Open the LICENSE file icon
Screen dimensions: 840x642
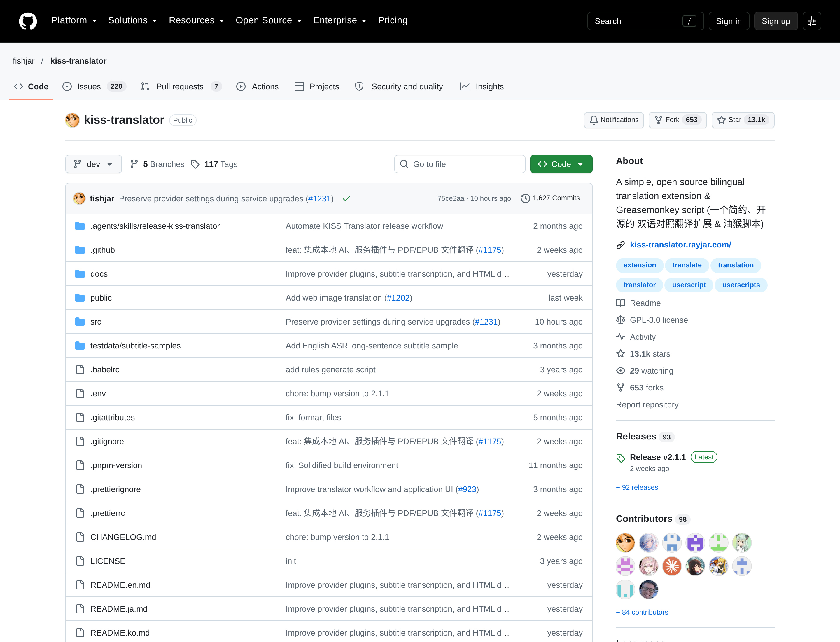80,561
